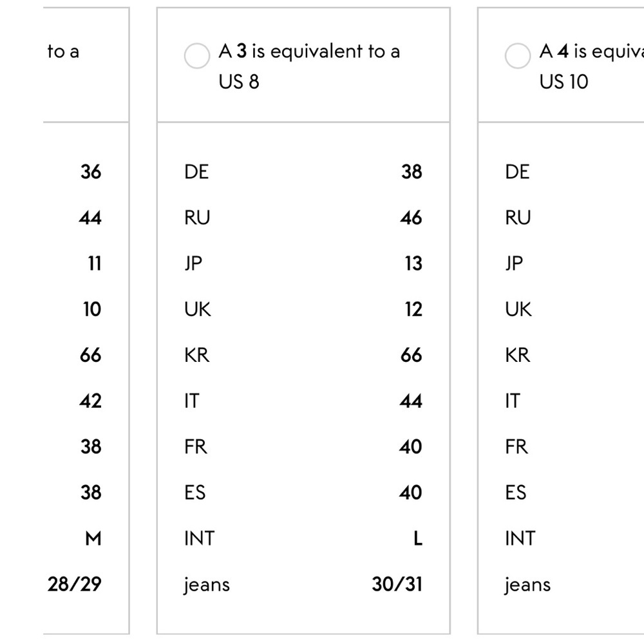The width and height of the screenshot is (644, 644).
Task: Click 'A 3 is equivalent to a US 8' label
Action: tap(309, 66)
